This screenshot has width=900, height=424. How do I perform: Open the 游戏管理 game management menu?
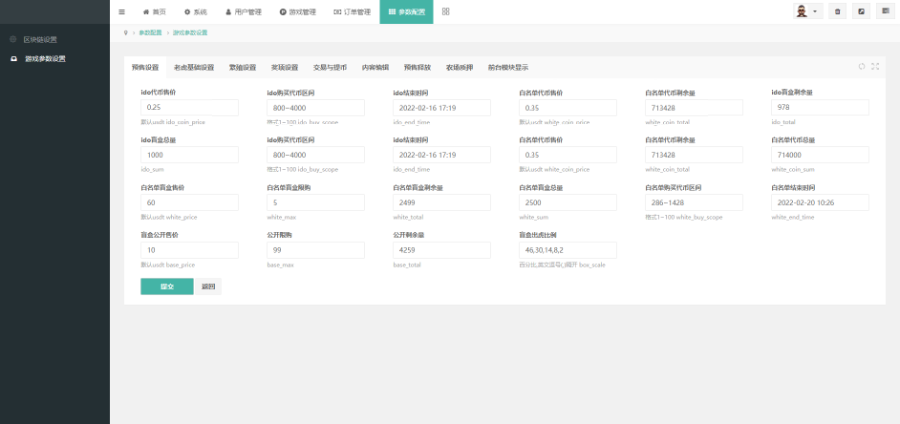coord(298,12)
